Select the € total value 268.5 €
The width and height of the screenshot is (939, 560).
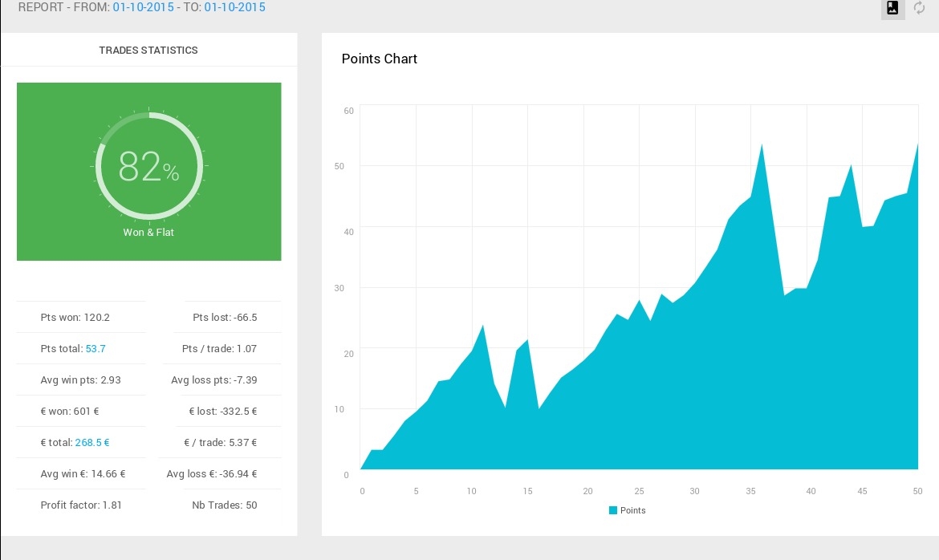click(x=92, y=443)
